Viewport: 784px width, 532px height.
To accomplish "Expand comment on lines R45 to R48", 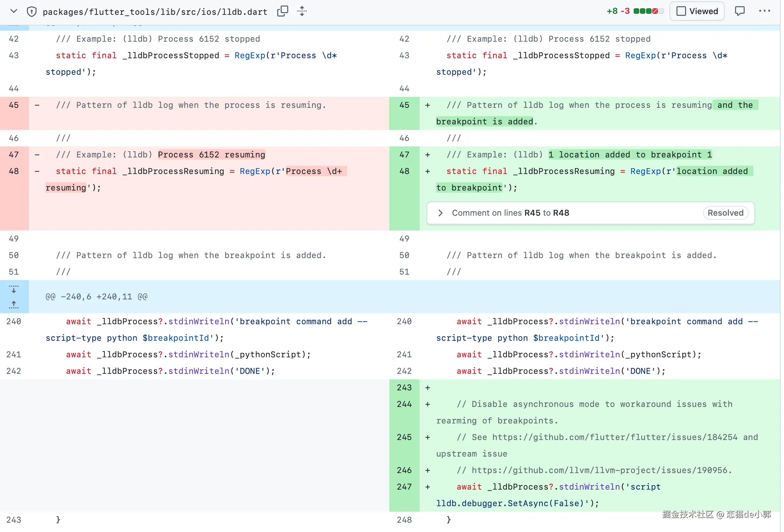I will 440,213.
